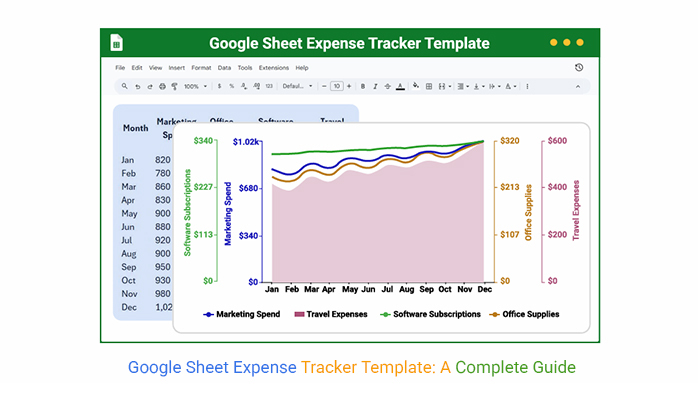Open the Insert menu

[x=177, y=68]
